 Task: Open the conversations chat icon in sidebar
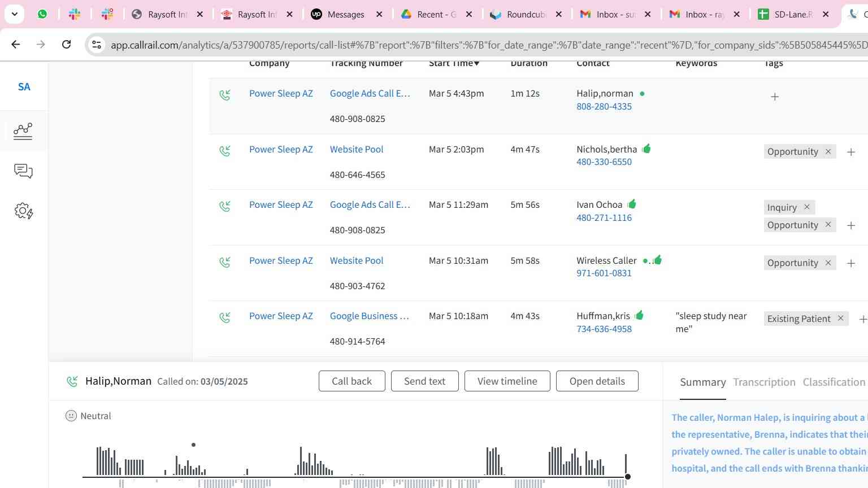[23, 171]
